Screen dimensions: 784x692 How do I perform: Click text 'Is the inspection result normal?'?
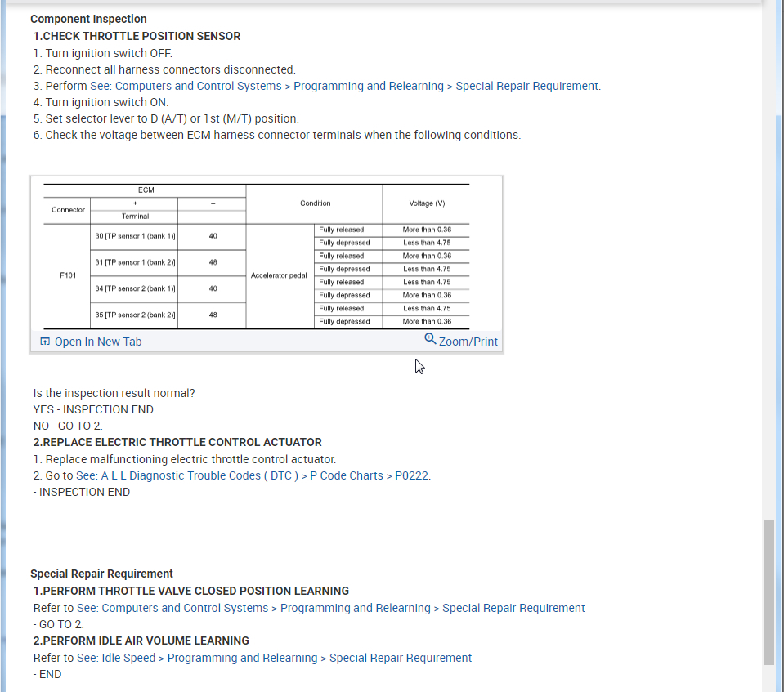coord(114,393)
